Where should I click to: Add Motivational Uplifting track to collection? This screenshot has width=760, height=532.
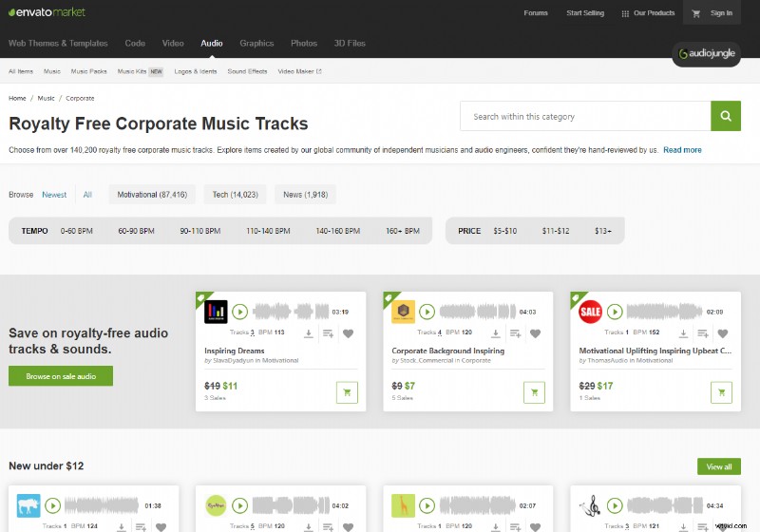(x=703, y=333)
